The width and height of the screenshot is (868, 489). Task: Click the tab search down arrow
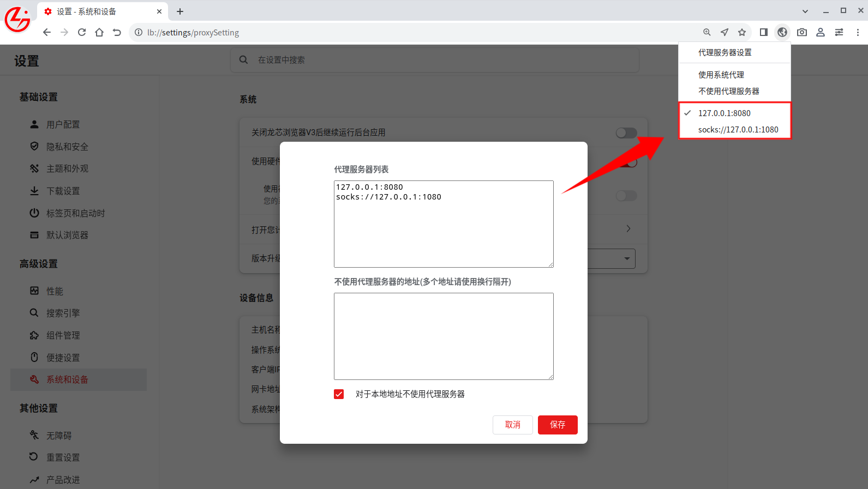[x=805, y=11]
